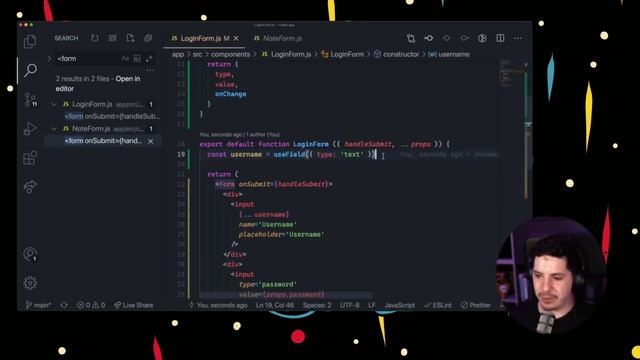Open the next revision commit icon

464,38
